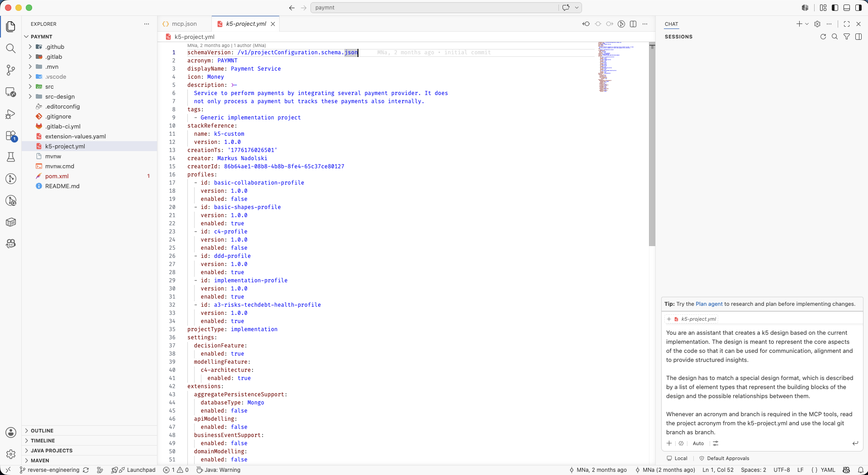Open the Accounts menu in activity bar

(11, 432)
